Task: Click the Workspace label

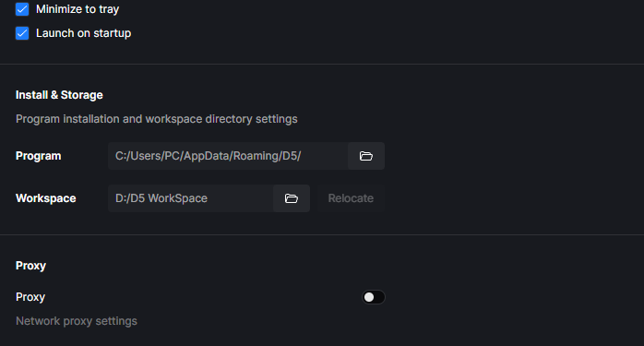Action: click(x=45, y=198)
